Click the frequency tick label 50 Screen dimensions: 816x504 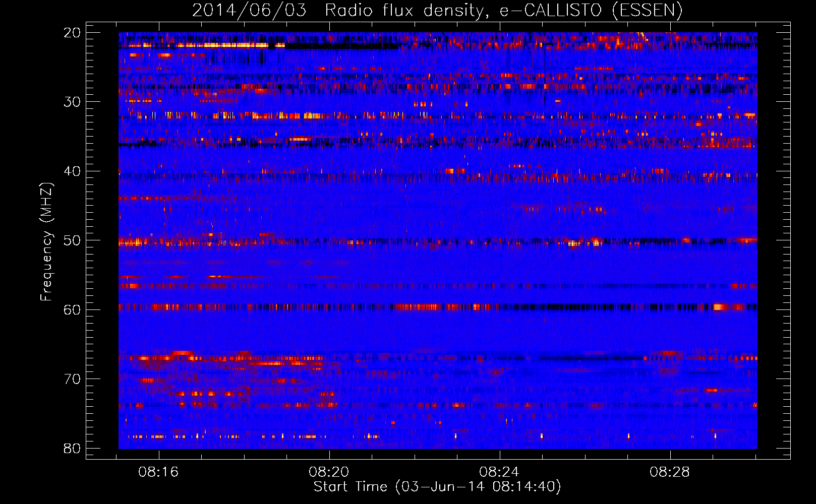72,240
